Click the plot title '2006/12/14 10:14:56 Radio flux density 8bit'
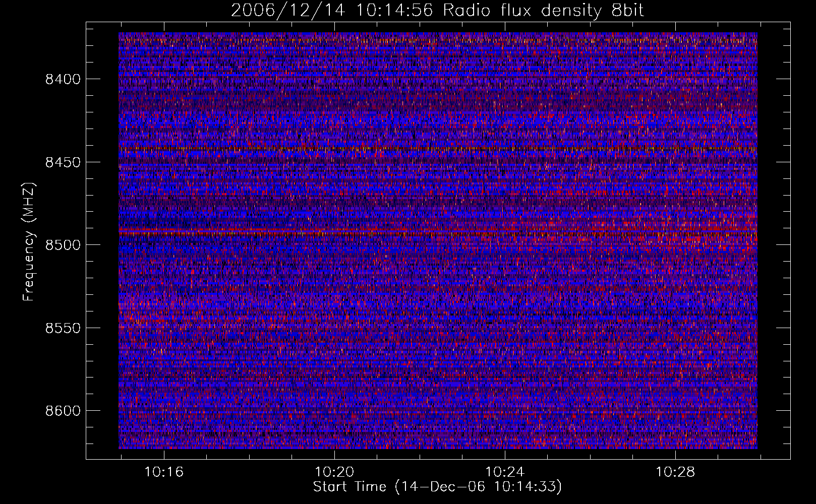Screen dimensions: 816x504 tap(437, 11)
